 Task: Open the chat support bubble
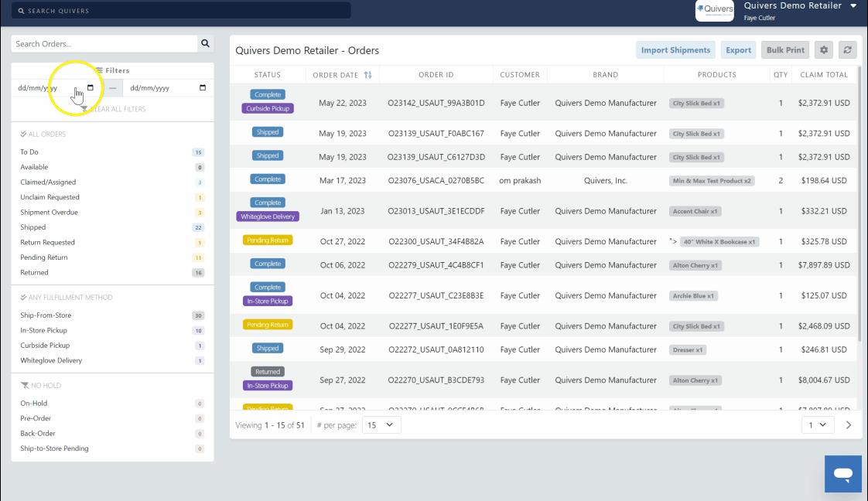(x=843, y=474)
